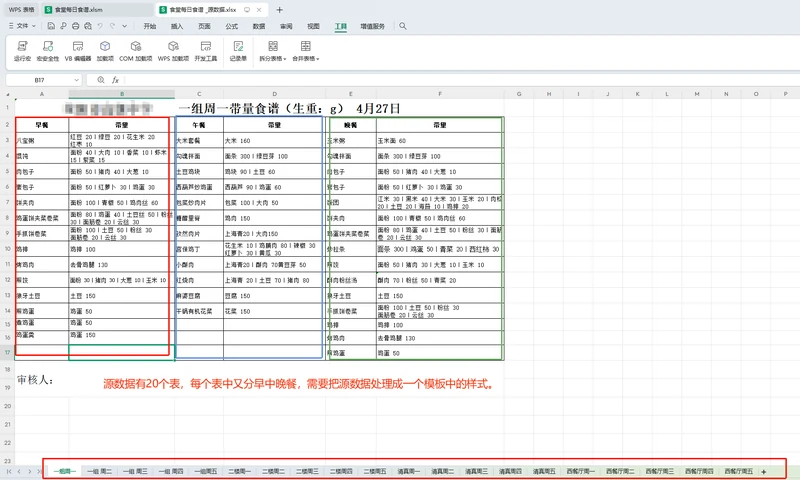Select cell containing 去骨鸡腿 130 in breakfast

tap(121, 264)
